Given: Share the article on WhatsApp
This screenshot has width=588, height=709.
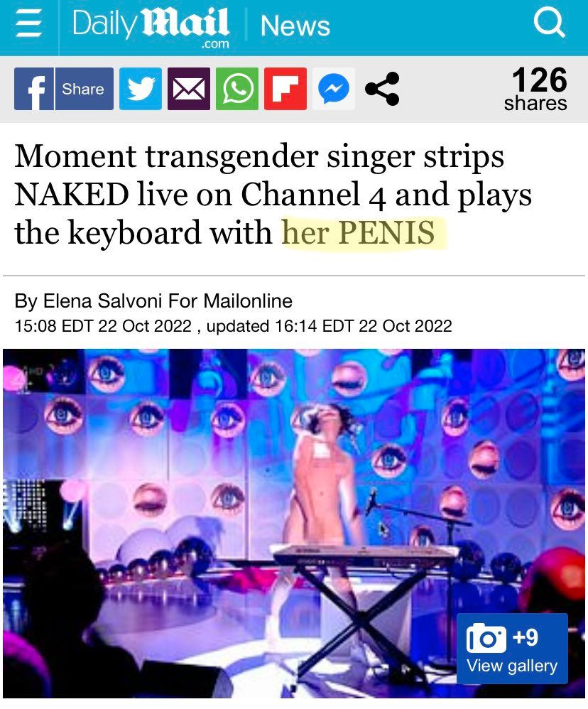Looking at the screenshot, I should tap(237, 89).
